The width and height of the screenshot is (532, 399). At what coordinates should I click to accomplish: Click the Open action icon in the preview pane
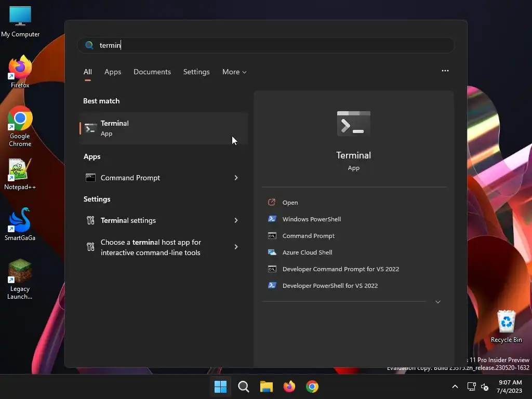click(272, 203)
